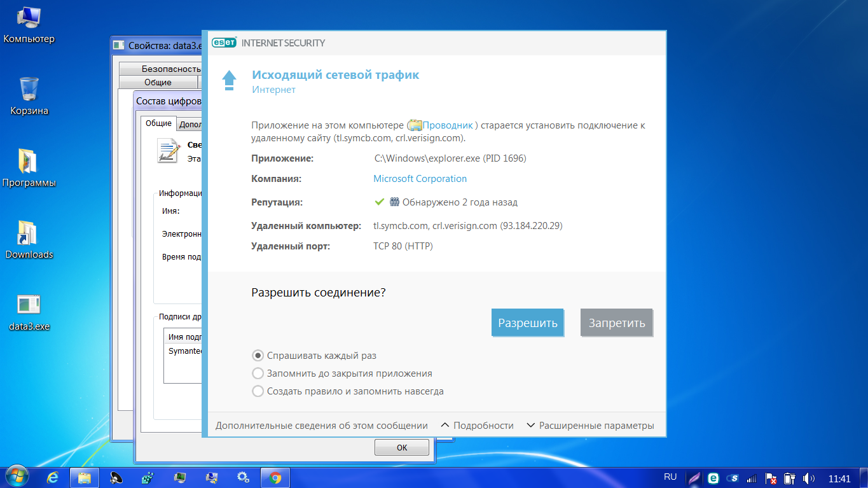Switch to the Безопасность tab in Свойства window
Viewport: 868px width, 488px height.
[160, 69]
